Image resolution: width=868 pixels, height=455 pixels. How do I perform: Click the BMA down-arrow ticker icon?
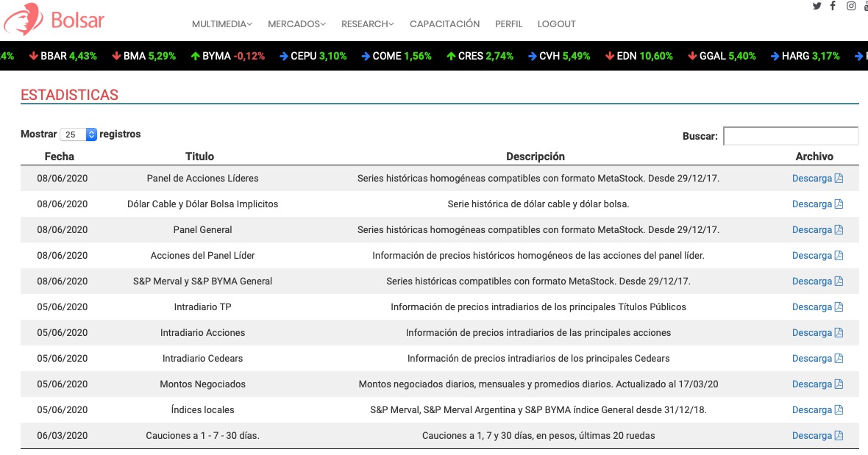[x=116, y=56]
